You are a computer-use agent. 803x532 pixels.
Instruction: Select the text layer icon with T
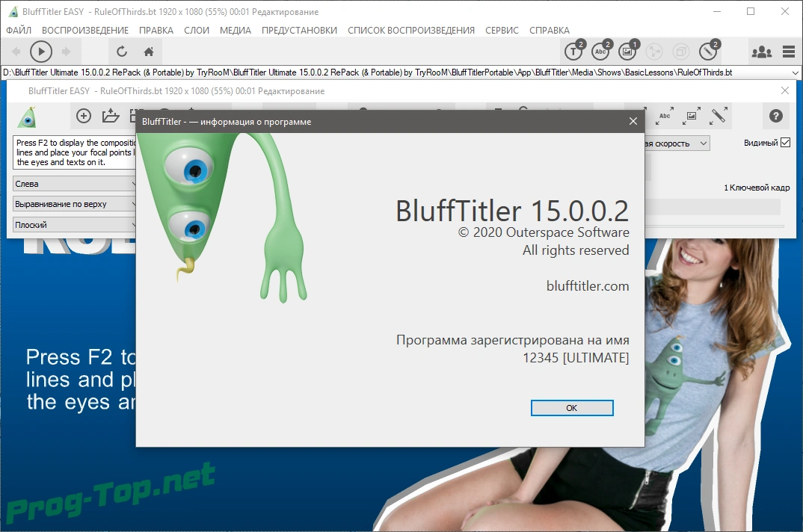[575, 50]
